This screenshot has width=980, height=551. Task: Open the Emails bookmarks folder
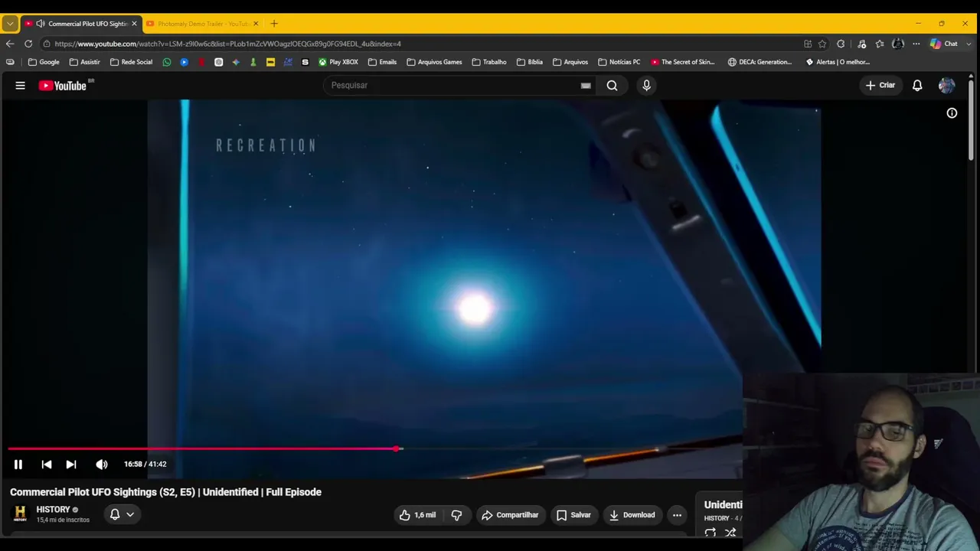point(382,62)
